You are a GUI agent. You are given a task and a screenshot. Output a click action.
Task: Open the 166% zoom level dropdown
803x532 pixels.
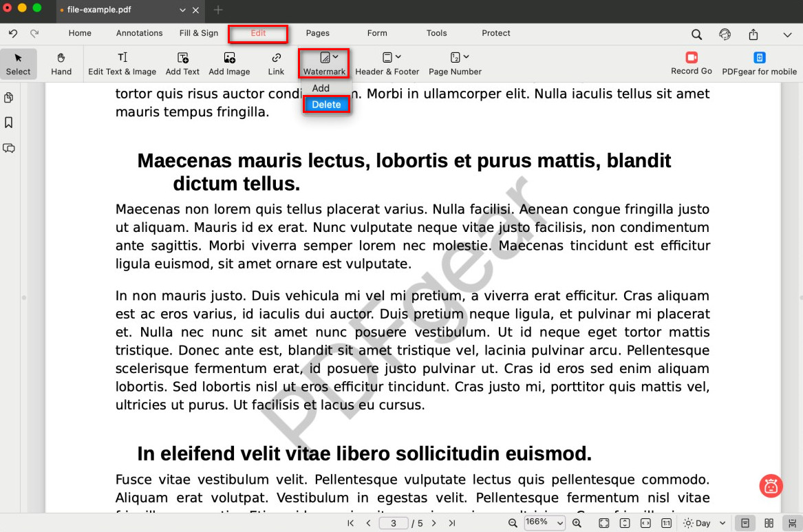coord(544,523)
